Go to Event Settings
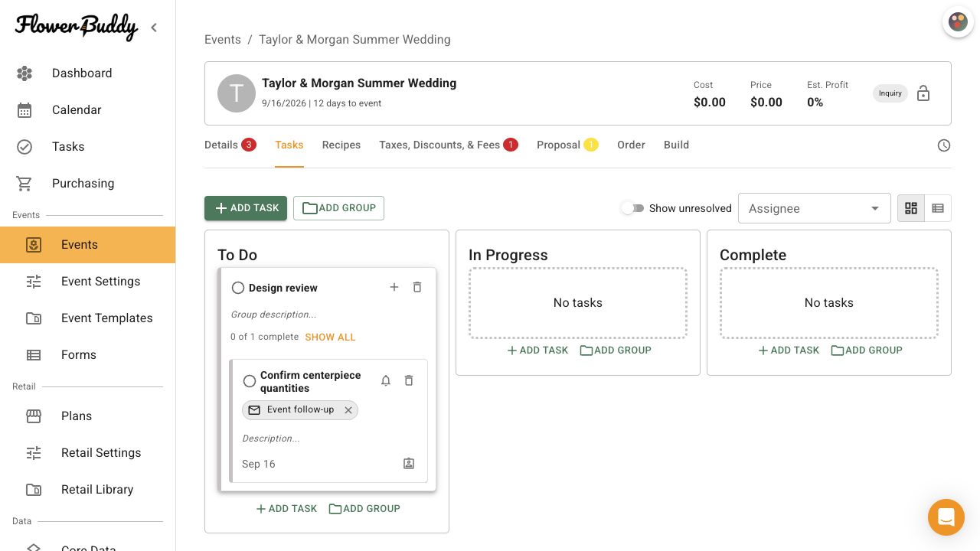The height and width of the screenshot is (551, 980). pos(87,282)
